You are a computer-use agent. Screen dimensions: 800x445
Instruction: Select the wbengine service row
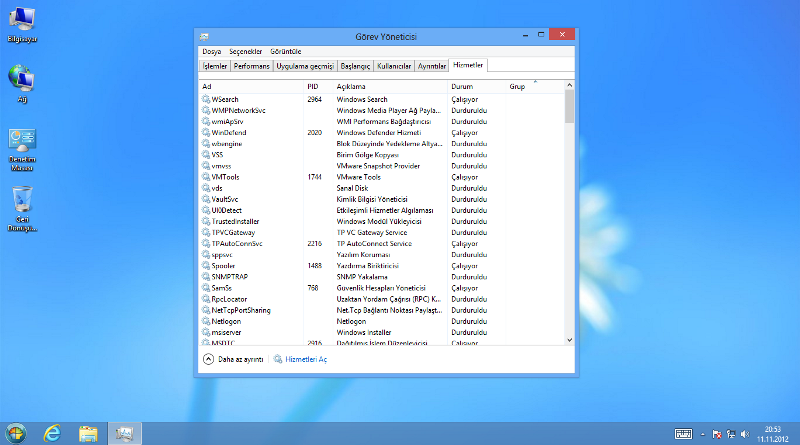[382, 143]
